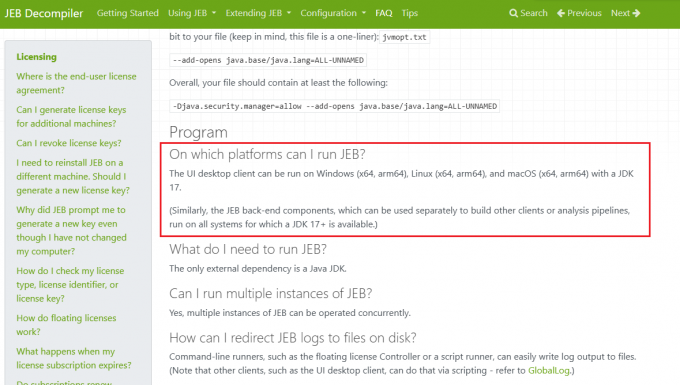Click 'Can I run multiple instances of JEB?' heading
680x385 pixels.
click(x=271, y=294)
